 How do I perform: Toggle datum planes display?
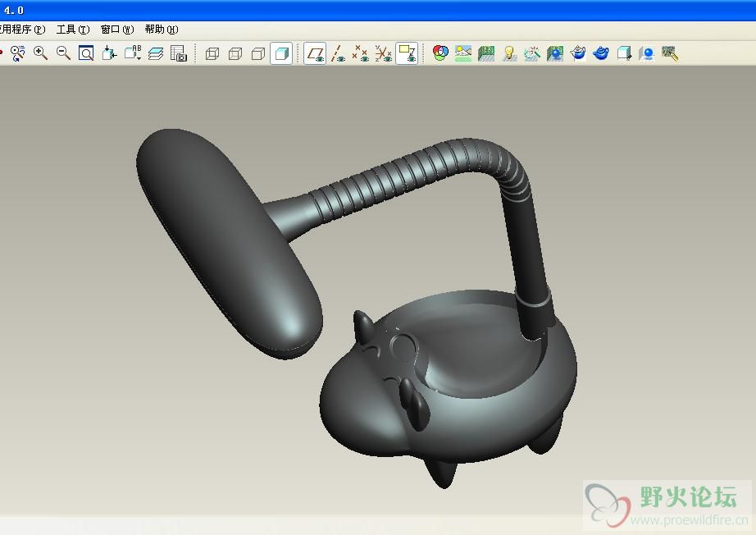click(x=316, y=53)
